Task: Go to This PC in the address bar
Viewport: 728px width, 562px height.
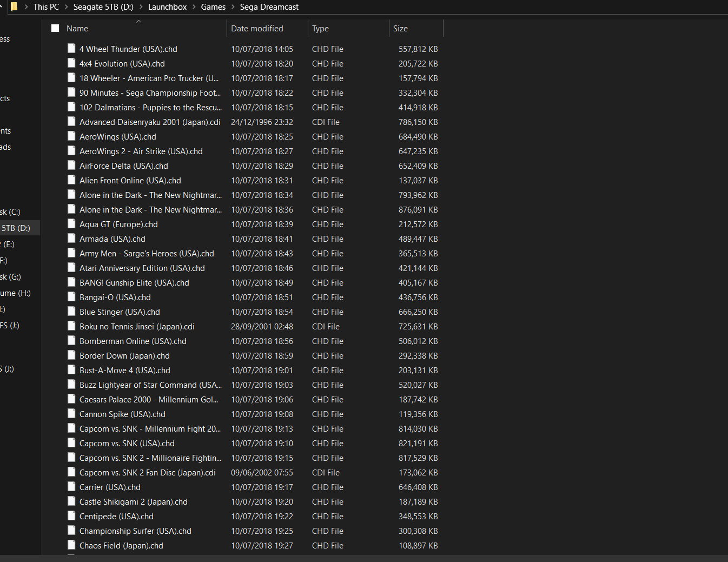Action: 46,7
